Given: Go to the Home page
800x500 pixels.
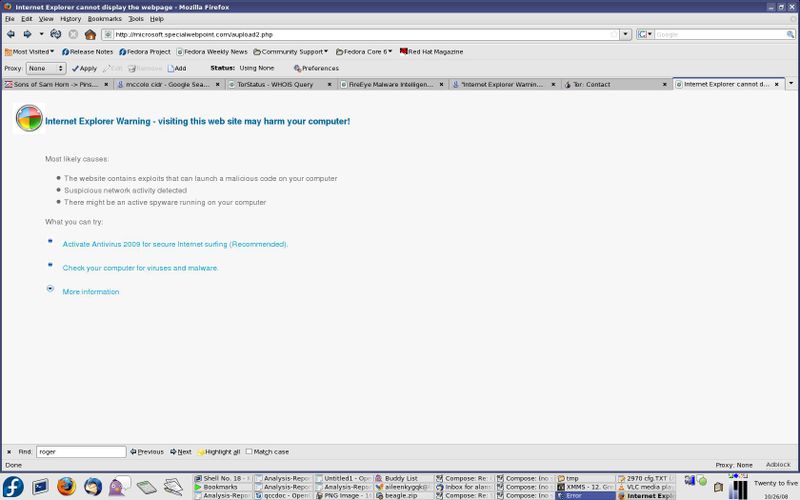Looking at the screenshot, I should (90, 34).
